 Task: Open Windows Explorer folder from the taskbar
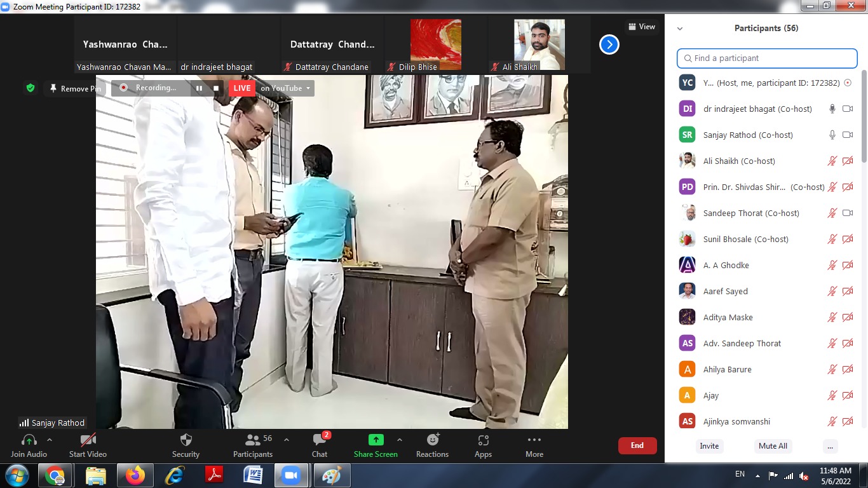point(95,475)
